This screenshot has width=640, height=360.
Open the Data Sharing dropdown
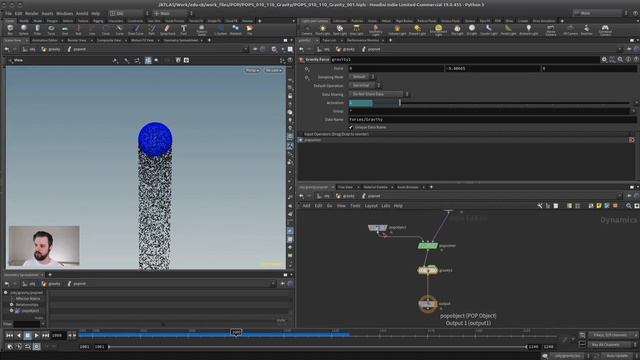click(x=379, y=94)
